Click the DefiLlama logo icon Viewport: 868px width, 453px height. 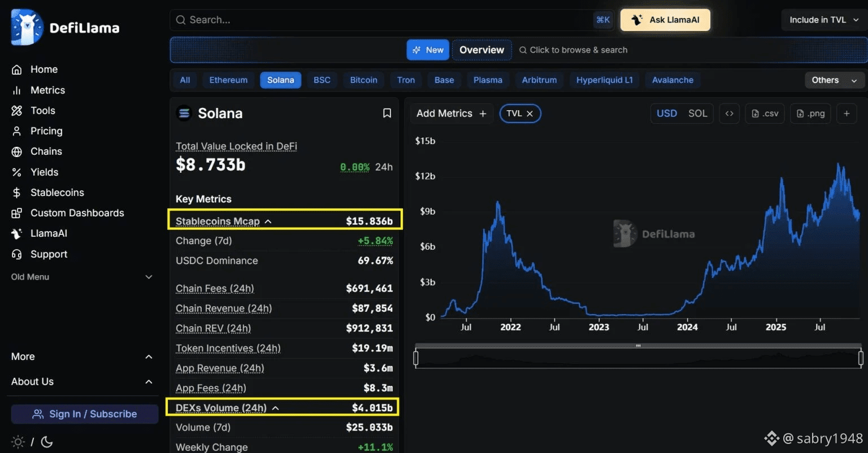[x=27, y=27]
